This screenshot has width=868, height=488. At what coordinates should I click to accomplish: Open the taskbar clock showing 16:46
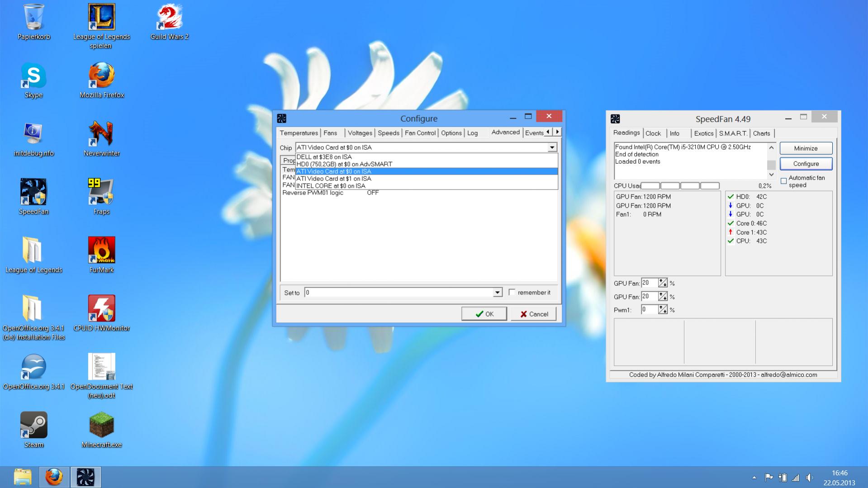click(x=840, y=478)
